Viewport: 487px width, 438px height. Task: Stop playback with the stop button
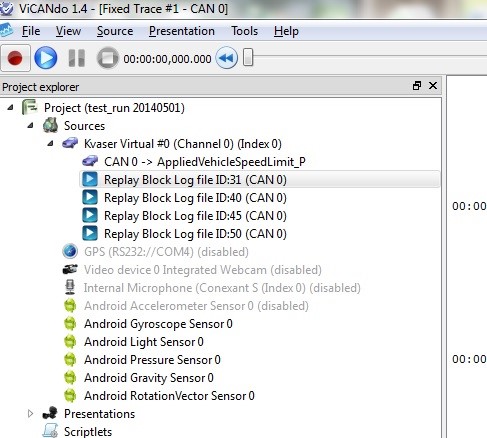(107, 58)
